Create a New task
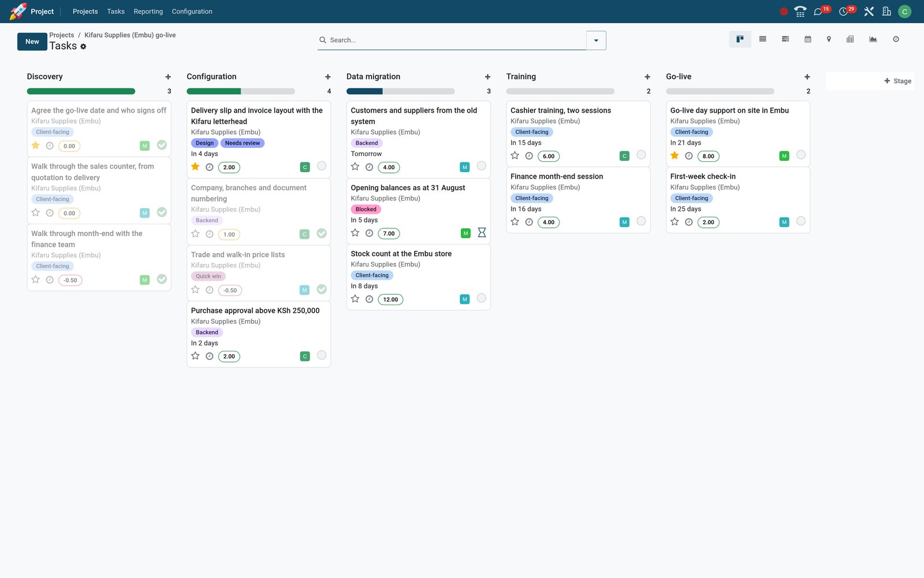Image resolution: width=924 pixels, height=578 pixels. tap(32, 42)
